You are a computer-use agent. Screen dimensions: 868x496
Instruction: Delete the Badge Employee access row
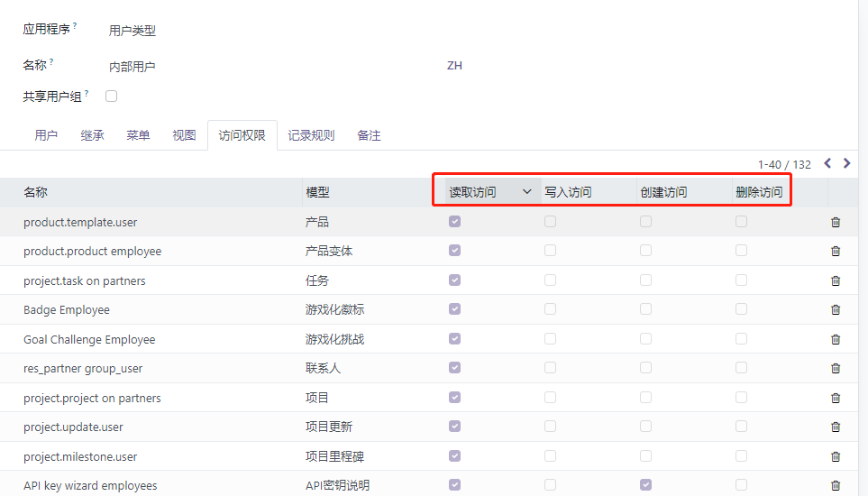coord(836,309)
